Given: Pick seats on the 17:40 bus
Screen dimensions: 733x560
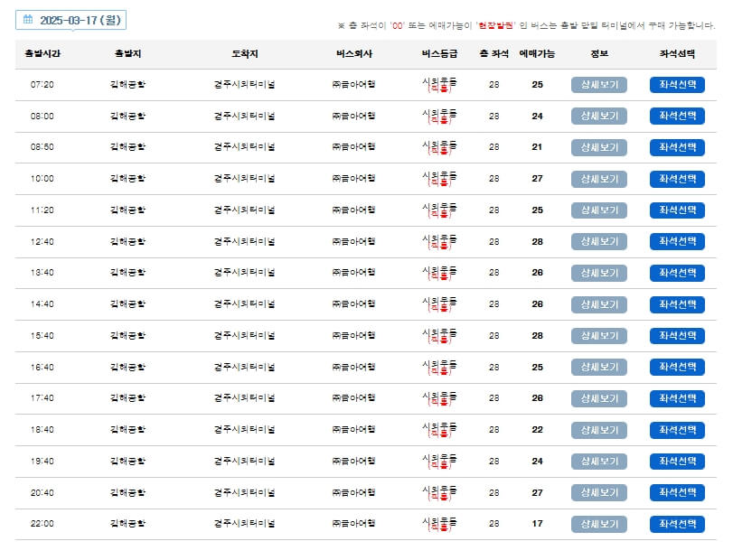Looking at the screenshot, I should 677,398.
